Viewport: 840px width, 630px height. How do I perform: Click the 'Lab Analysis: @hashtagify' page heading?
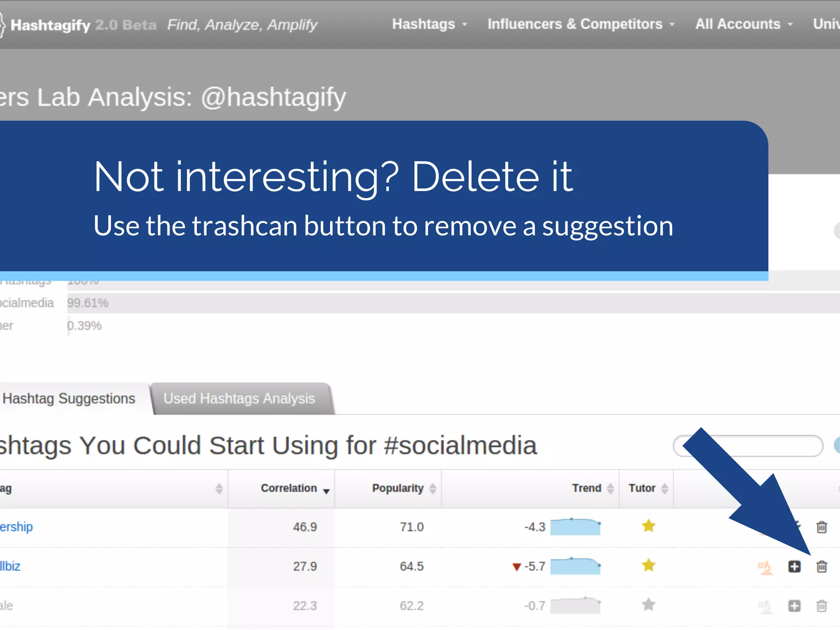(x=192, y=98)
